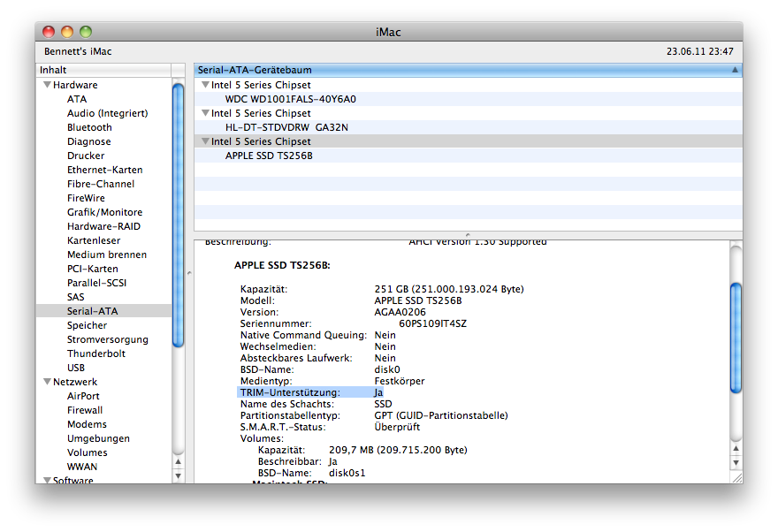Viewport: 778px width, 532px height.
Task: Click the Inhalt column header
Action: coord(103,70)
